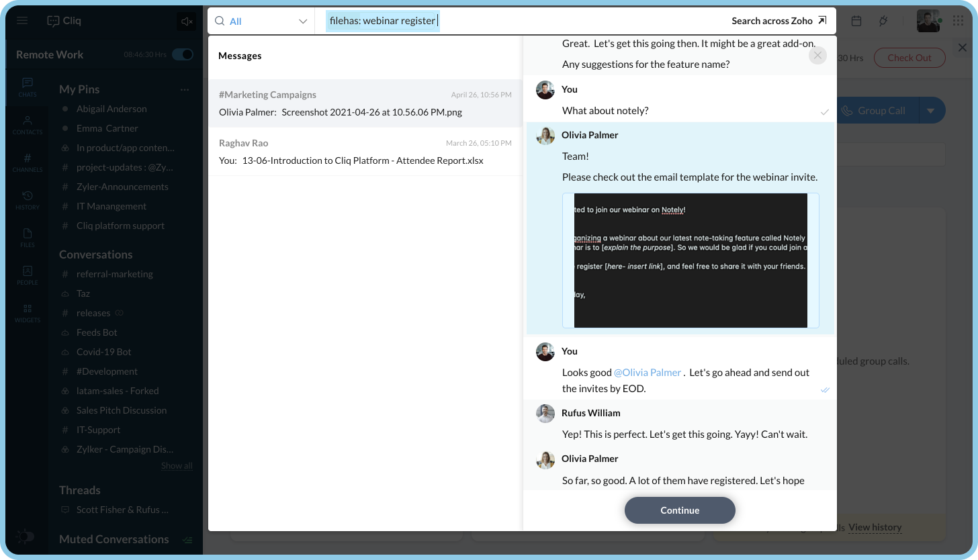Open the apps grid icon

coord(958,21)
